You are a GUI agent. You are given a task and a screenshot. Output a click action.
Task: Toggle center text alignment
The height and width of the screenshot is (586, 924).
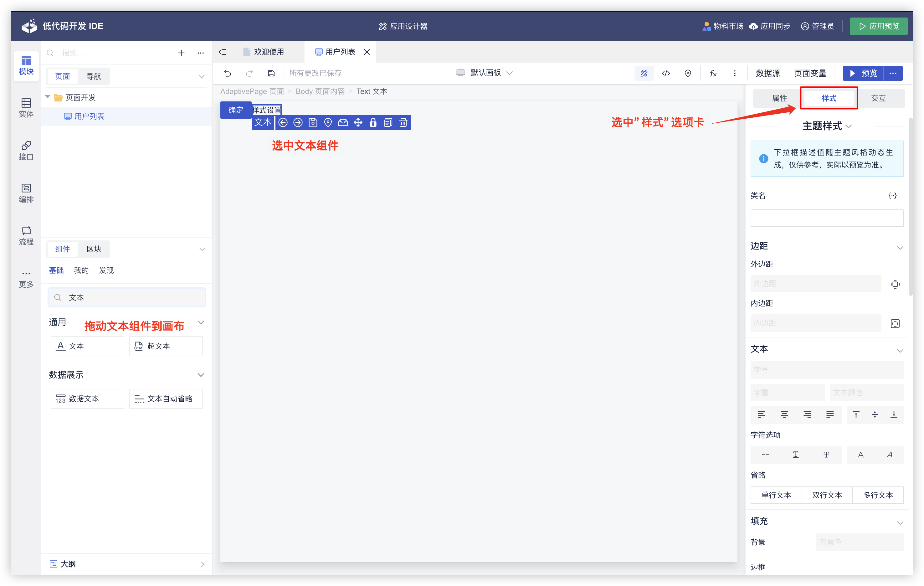[784, 414]
